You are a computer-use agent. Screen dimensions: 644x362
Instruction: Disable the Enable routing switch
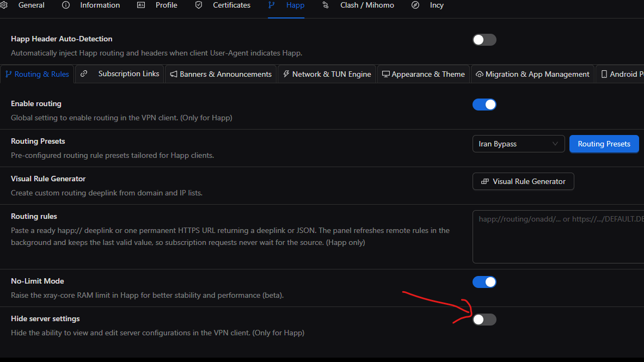484,105
